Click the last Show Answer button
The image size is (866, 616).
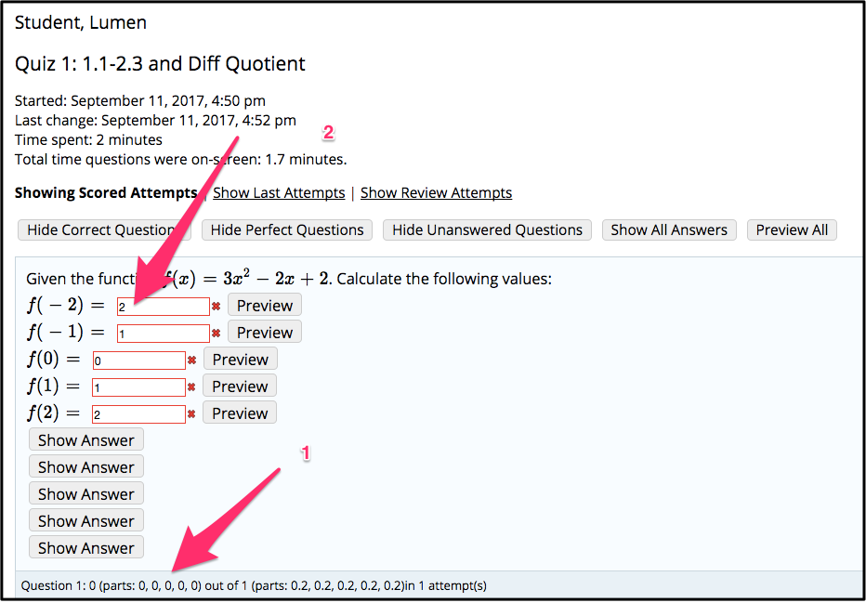(85, 547)
